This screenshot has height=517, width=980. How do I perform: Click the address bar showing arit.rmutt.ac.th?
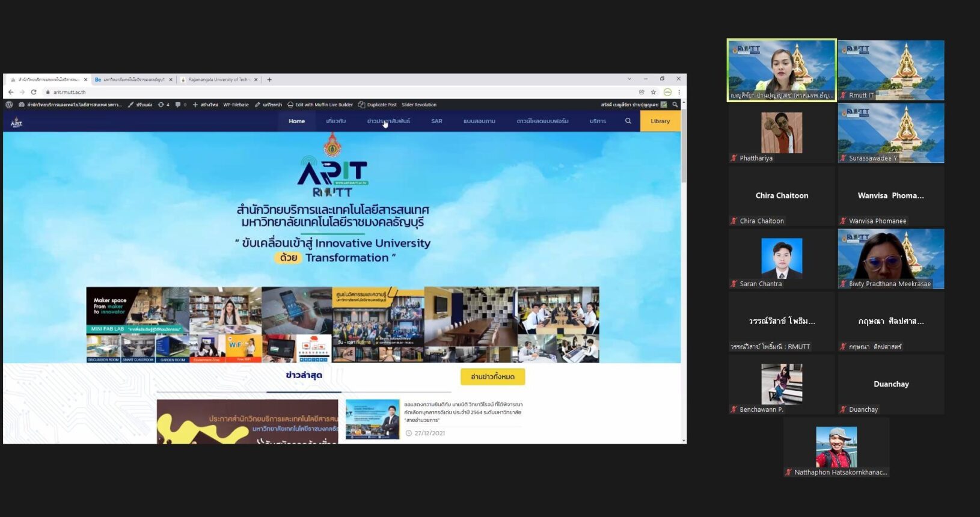(x=343, y=92)
